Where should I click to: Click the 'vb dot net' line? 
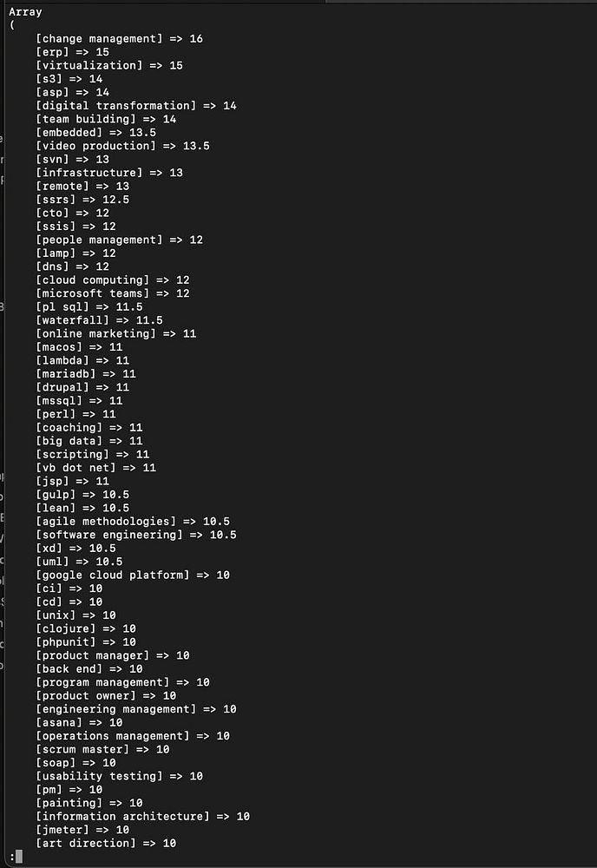pyautogui.click(x=95, y=467)
